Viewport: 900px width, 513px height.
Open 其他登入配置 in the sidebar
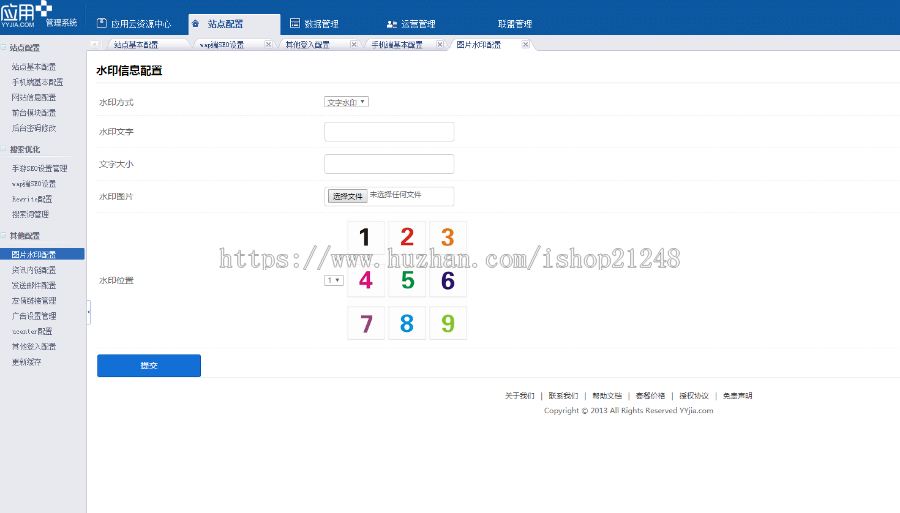[x=34, y=347]
